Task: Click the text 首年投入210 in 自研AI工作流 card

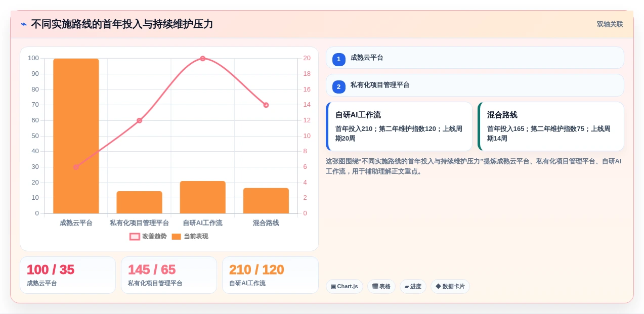Action: point(354,129)
